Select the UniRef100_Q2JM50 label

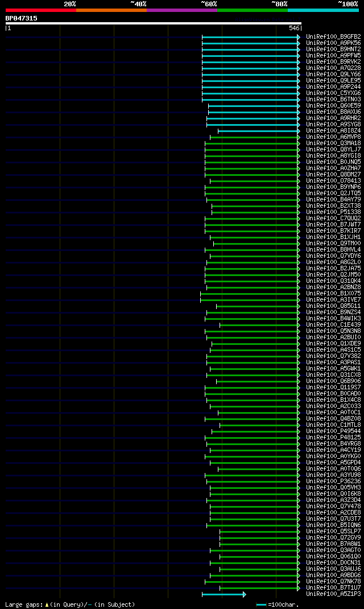(x=333, y=274)
